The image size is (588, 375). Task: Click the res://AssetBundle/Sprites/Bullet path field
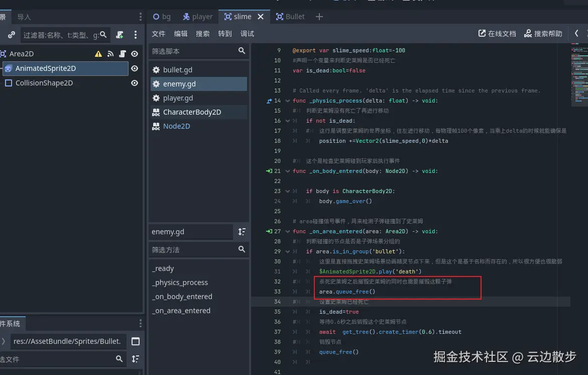[68, 341]
